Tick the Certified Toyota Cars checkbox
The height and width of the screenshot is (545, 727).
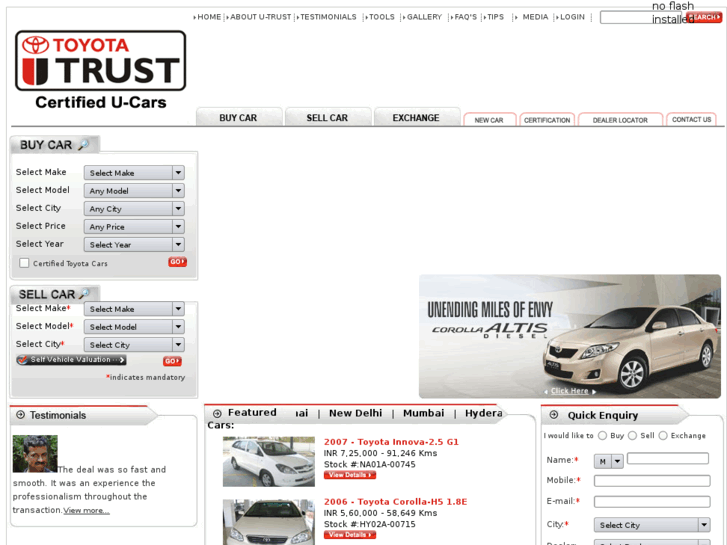[24, 263]
